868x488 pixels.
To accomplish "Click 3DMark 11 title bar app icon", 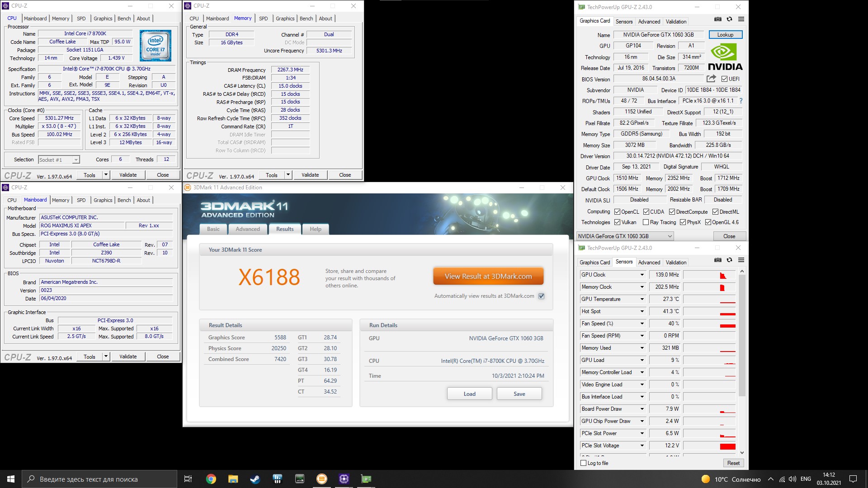I will 188,188.
